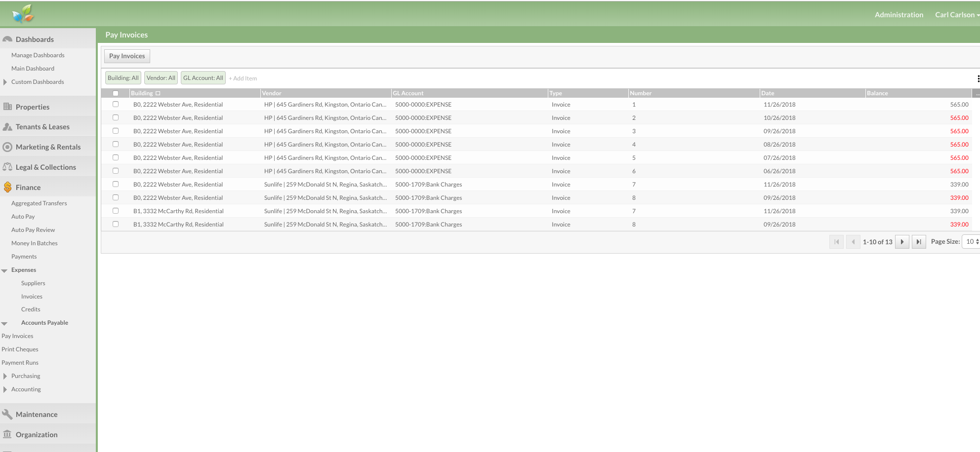Open Properties via its building icon
The height and width of the screenshot is (452, 980).
pos(7,107)
